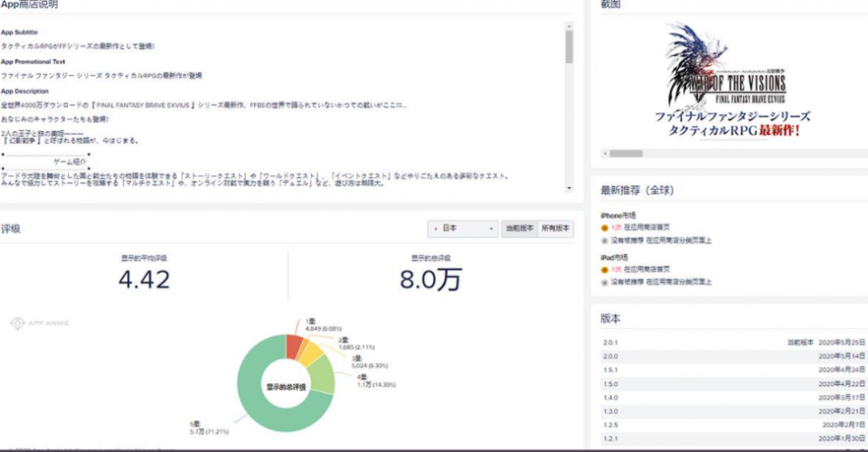Click the ゲーム紹介 line in description
This screenshot has width=868, height=452.
(70, 162)
